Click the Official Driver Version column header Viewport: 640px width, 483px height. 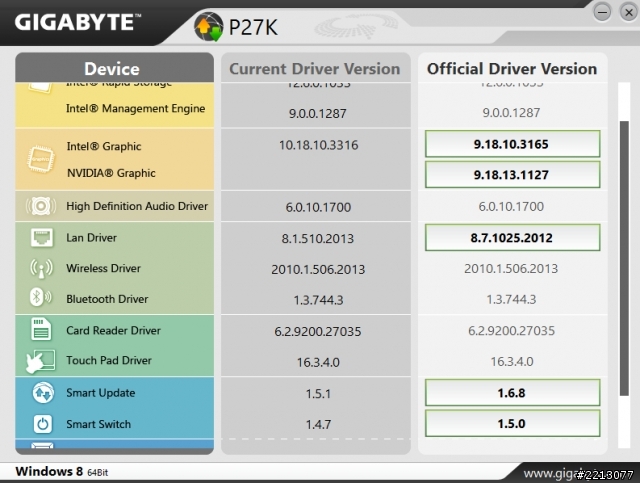(x=512, y=69)
